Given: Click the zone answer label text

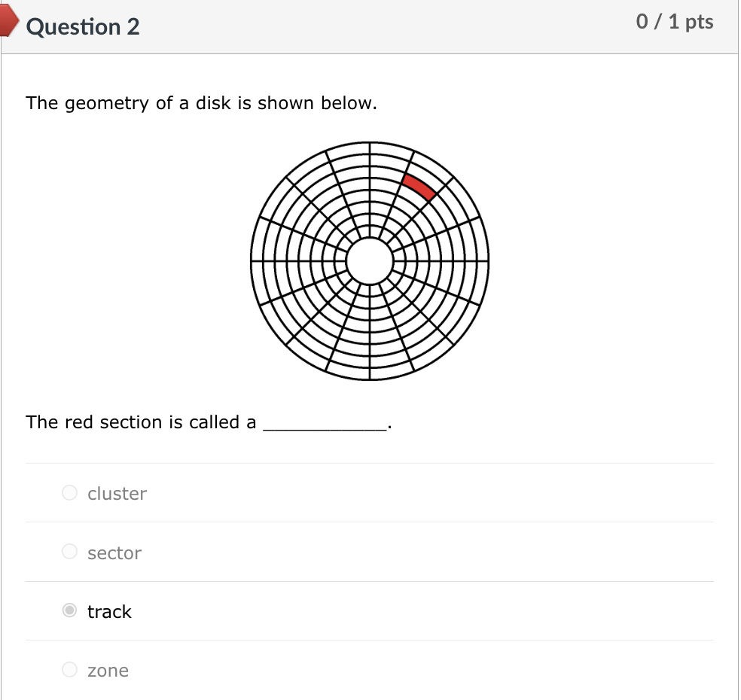Looking at the screenshot, I should point(108,670).
